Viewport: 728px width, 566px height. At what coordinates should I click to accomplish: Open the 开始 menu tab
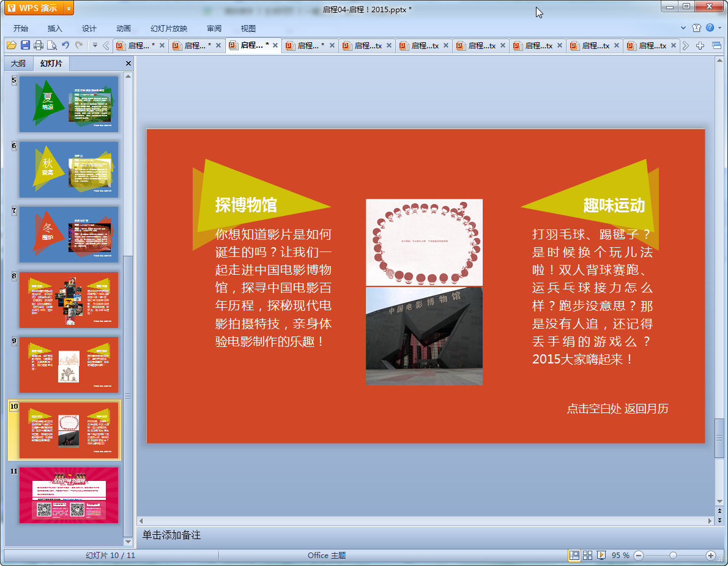21,28
